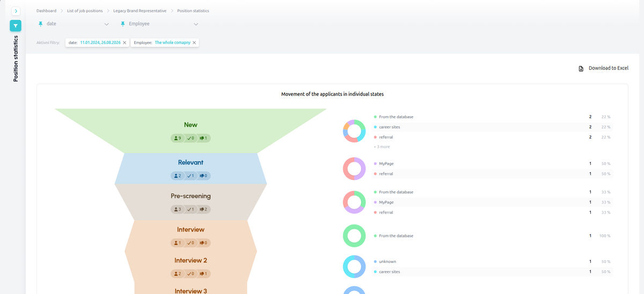Image resolution: width=644 pixels, height=294 pixels.
Task: Click the accepted checkmark badge in Interview 2
Action: point(191,274)
